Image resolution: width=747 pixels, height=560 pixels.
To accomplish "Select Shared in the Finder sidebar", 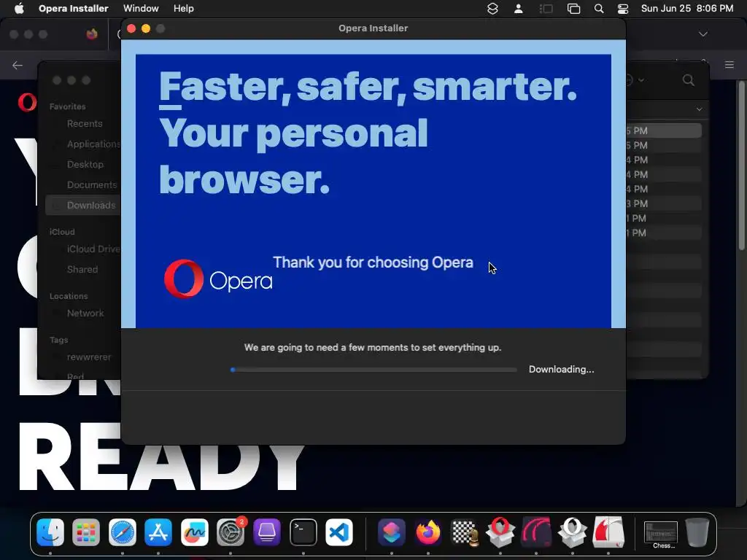I will [x=82, y=270].
